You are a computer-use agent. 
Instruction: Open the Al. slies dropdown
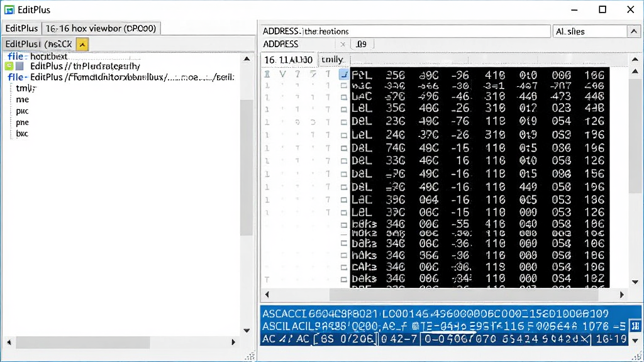tap(596, 31)
